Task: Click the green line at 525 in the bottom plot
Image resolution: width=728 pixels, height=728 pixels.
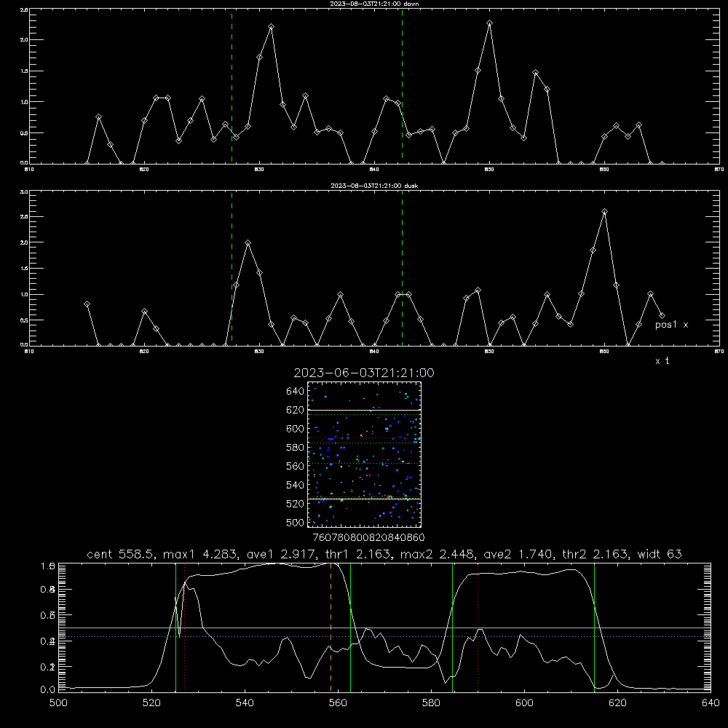Action: [176, 627]
